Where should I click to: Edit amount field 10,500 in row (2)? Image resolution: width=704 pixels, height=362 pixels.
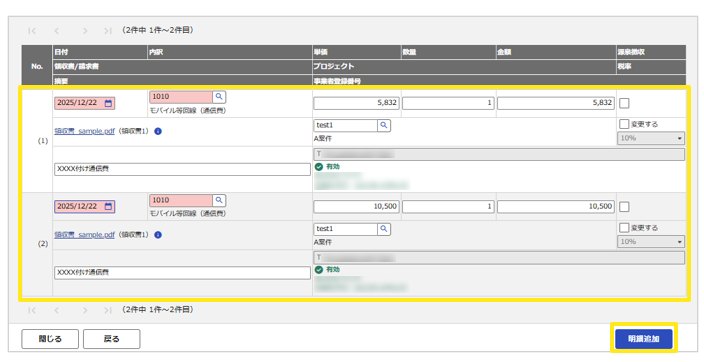[x=556, y=207]
